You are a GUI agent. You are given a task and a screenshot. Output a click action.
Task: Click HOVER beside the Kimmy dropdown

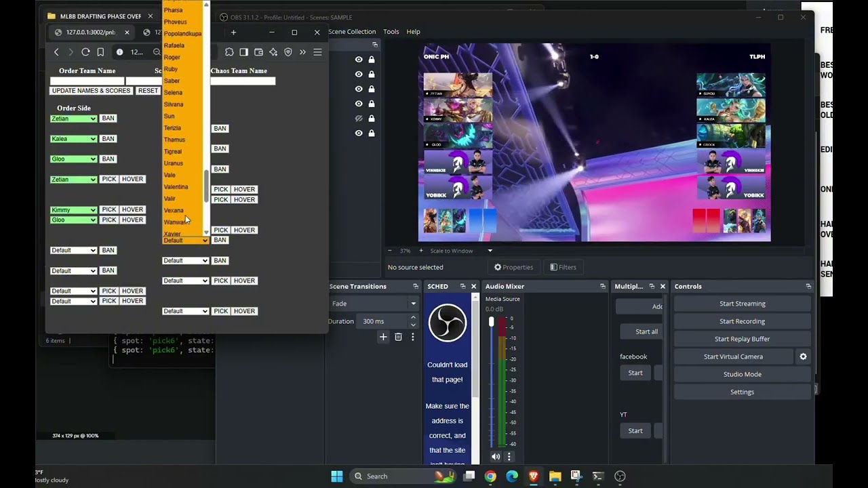(132, 210)
